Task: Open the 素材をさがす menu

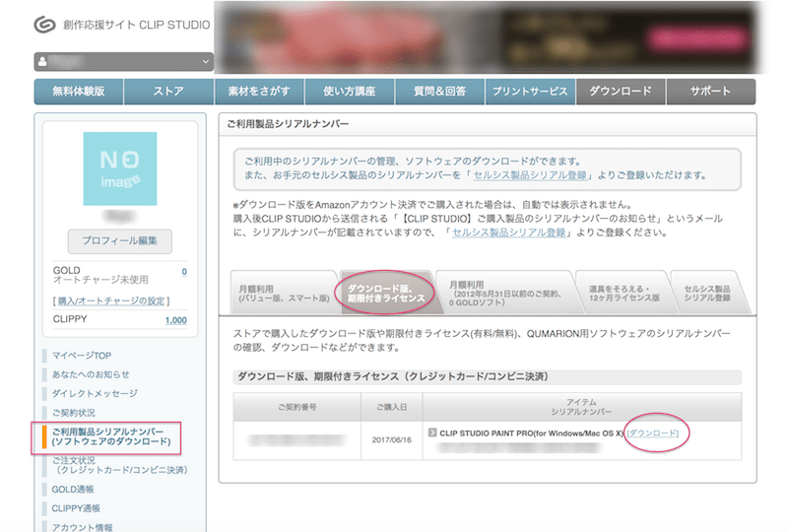Action: [x=259, y=92]
